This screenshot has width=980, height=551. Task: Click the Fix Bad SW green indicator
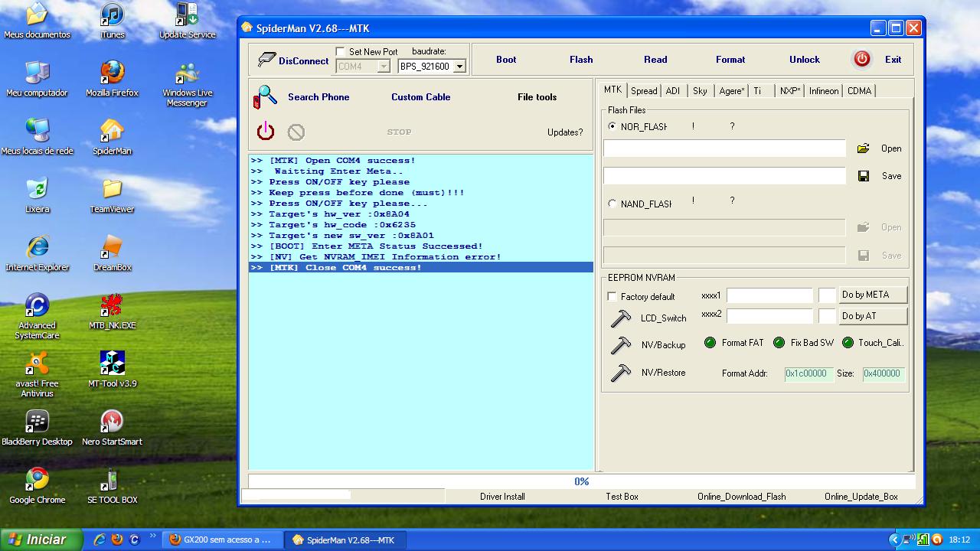[x=779, y=343]
